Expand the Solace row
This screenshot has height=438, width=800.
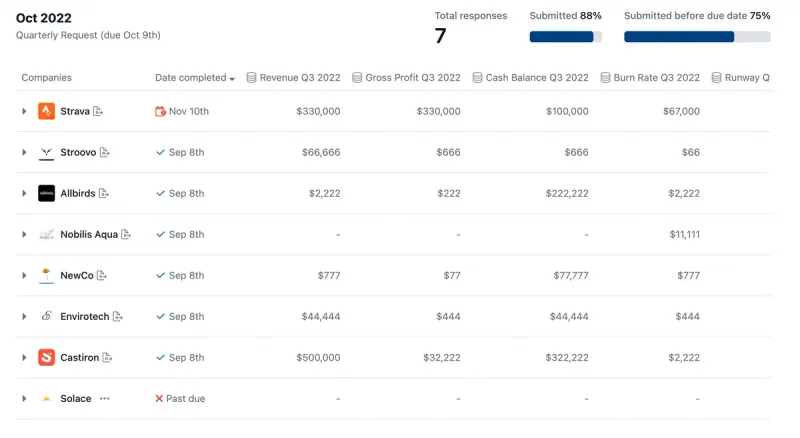pos(24,399)
